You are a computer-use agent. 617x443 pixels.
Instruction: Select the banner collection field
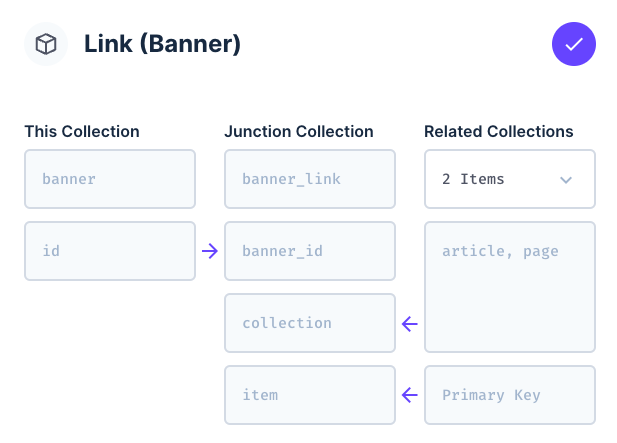pyautogui.click(x=110, y=179)
